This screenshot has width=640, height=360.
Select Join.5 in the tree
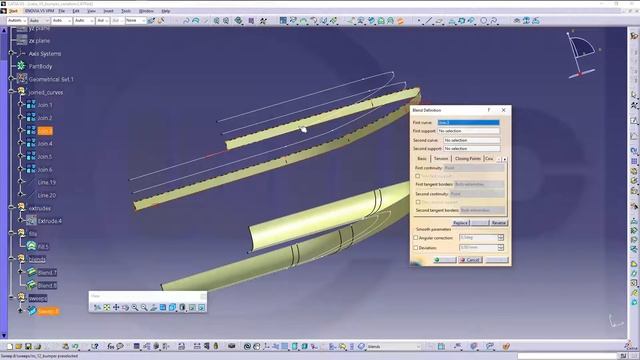point(44,157)
